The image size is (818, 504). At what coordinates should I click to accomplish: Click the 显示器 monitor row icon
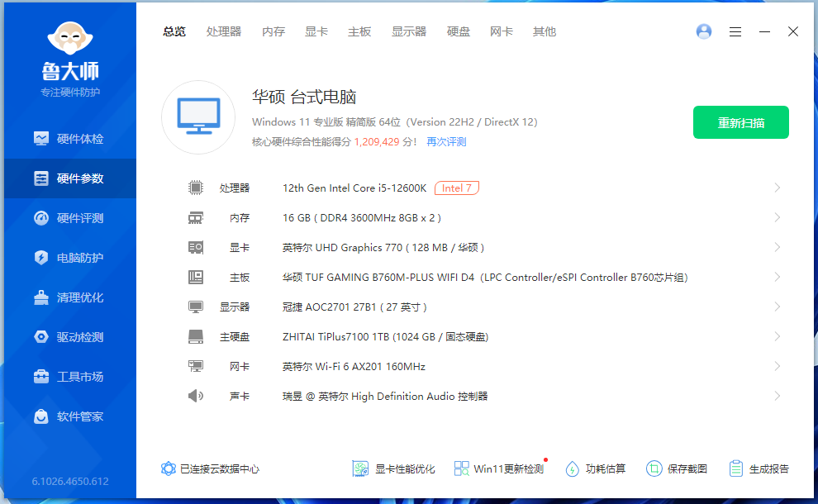click(x=196, y=307)
